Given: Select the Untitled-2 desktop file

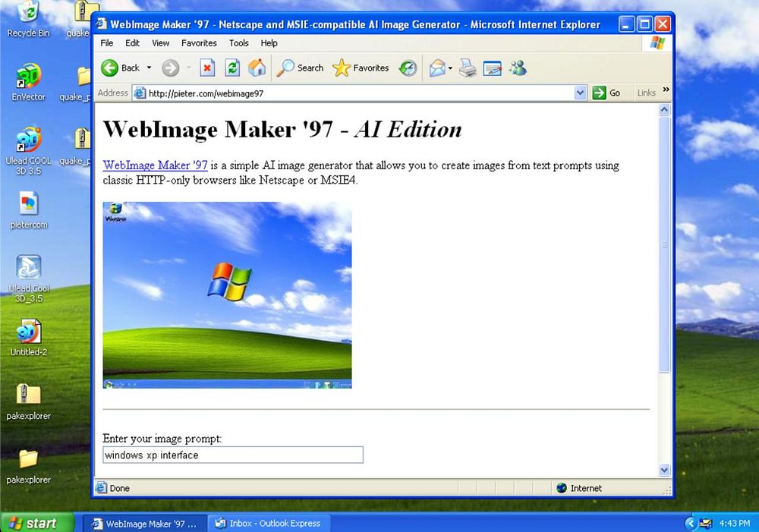Looking at the screenshot, I should click(29, 338).
